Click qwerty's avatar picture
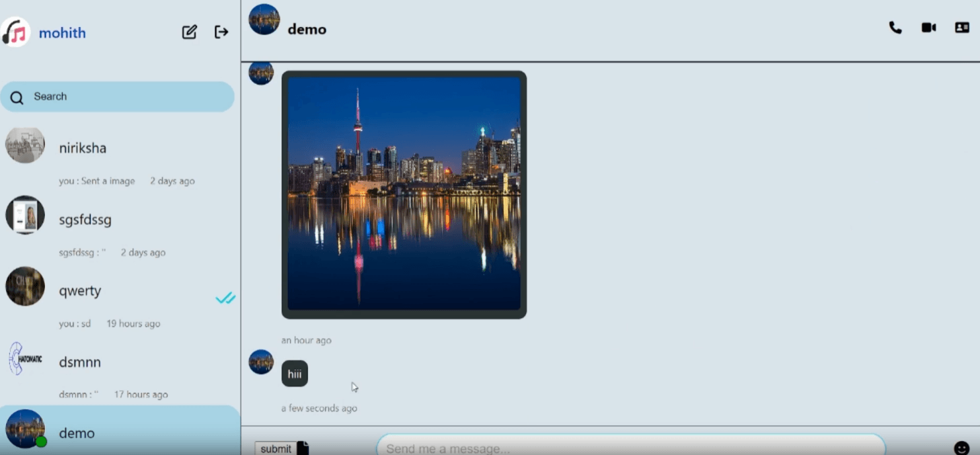The height and width of the screenshot is (455, 980). 25,286
